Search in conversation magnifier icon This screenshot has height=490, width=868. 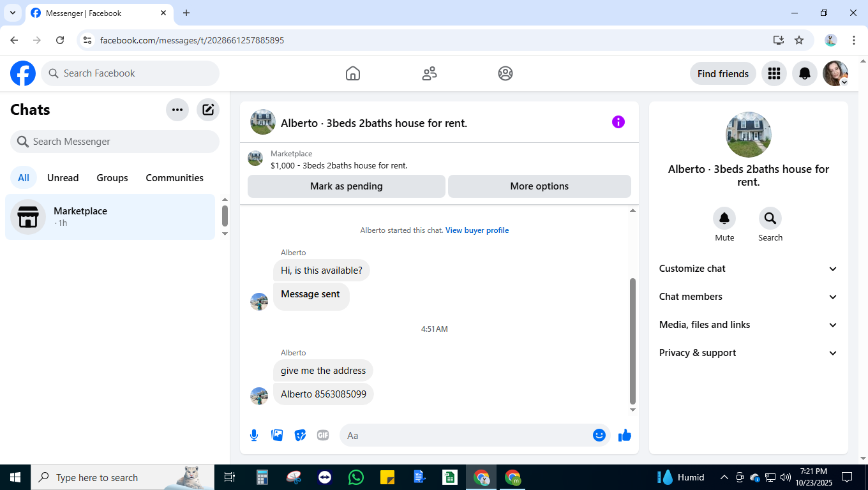[x=770, y=218]
